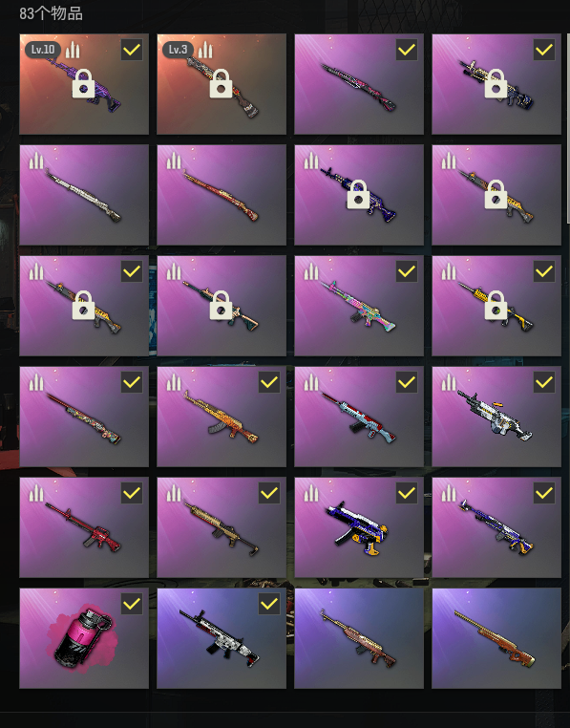Click the lock icon on the Lv.3 weapon

(x=221, y=83)
